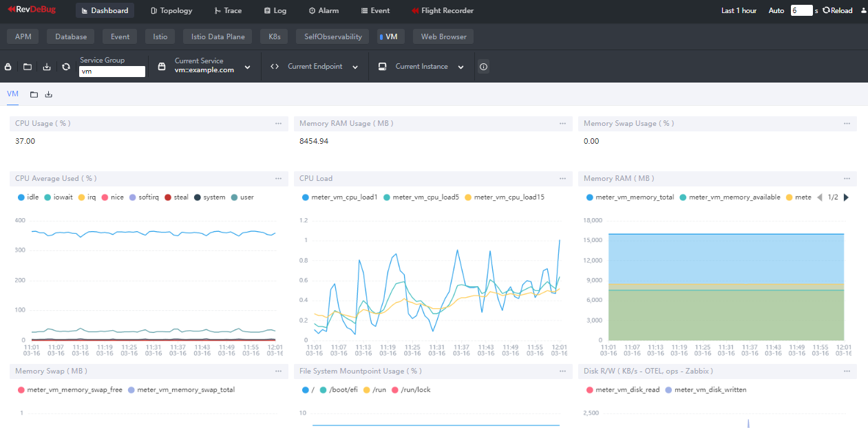Toggle the /boot/efi mountpoint legend entry
This screenshot has height=432, width=868.
341,390
